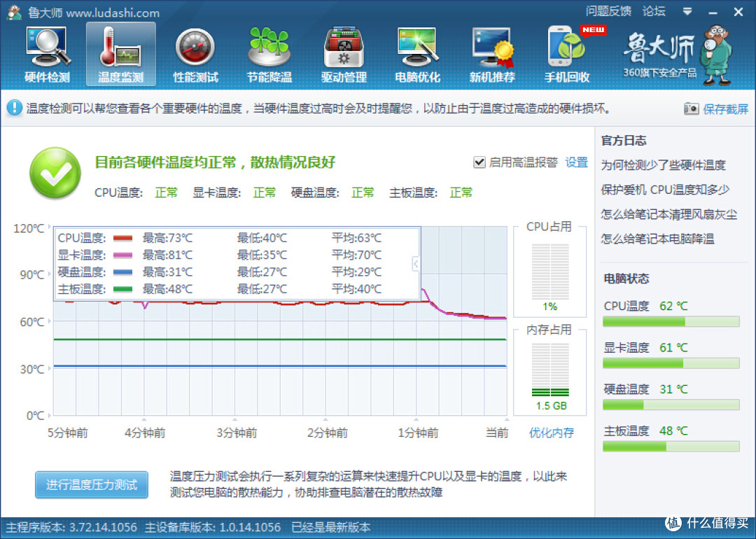Click the 进行温度压力测试 button
The height and width of the screenshot is (539, 756).
point(92,484)
